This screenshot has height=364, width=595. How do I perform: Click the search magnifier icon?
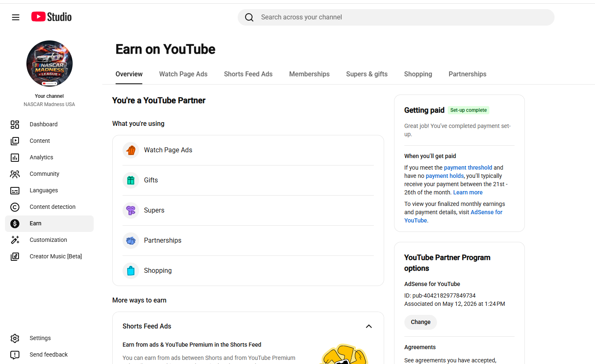249,17
